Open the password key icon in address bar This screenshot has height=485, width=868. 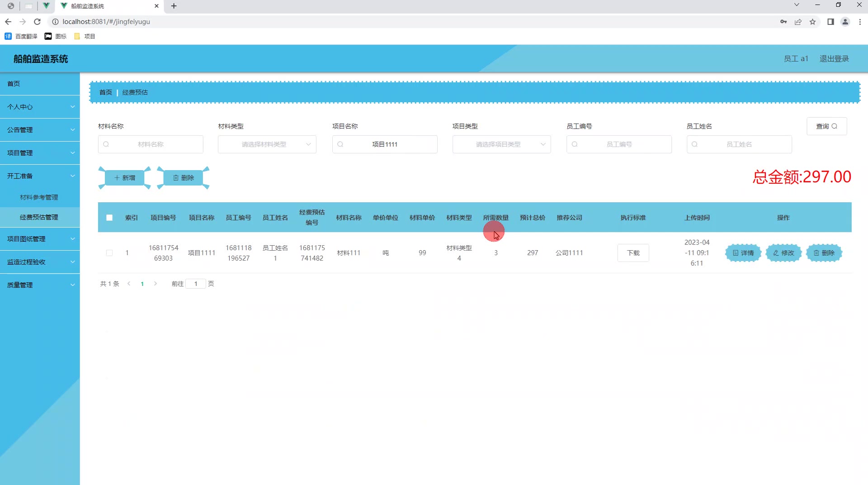point(783,22)
